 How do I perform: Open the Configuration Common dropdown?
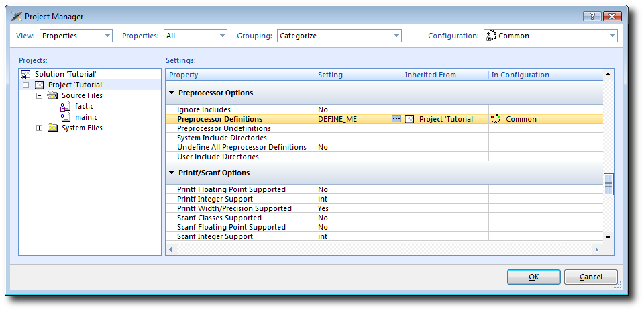tap(549, 36)
